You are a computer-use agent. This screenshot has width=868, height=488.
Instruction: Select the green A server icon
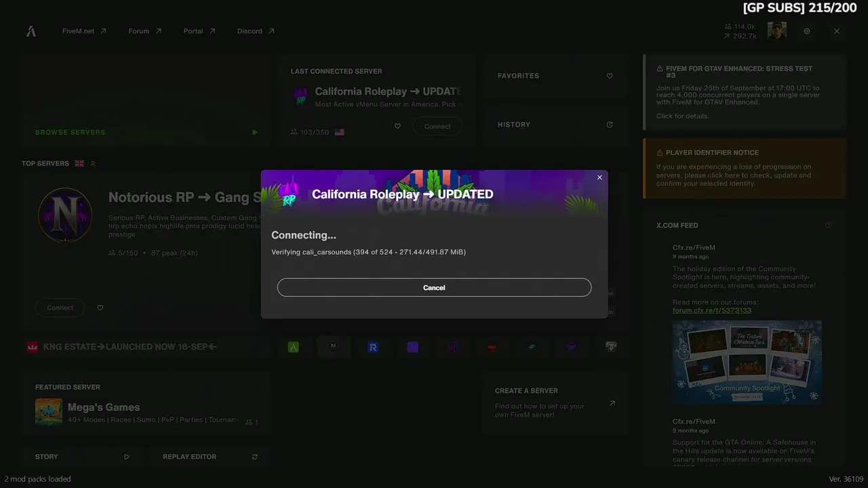click(x=294, y=347)
